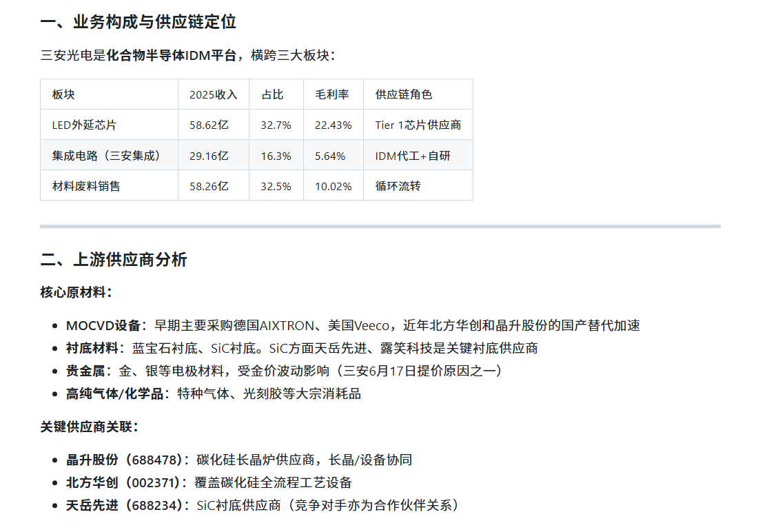Click text SiC衬底供应商 in last bullet
This screenshot has width=767, height=532.
click(238, 504)
